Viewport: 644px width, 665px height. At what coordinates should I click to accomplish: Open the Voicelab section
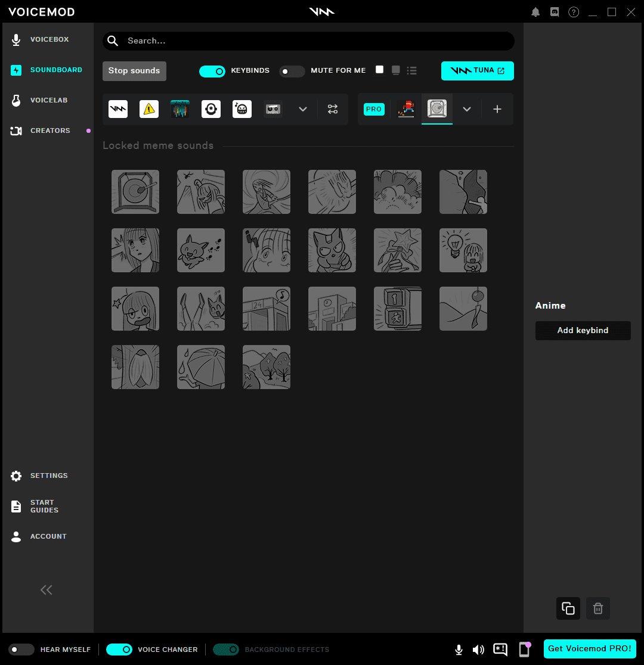(x=39, y=101)
